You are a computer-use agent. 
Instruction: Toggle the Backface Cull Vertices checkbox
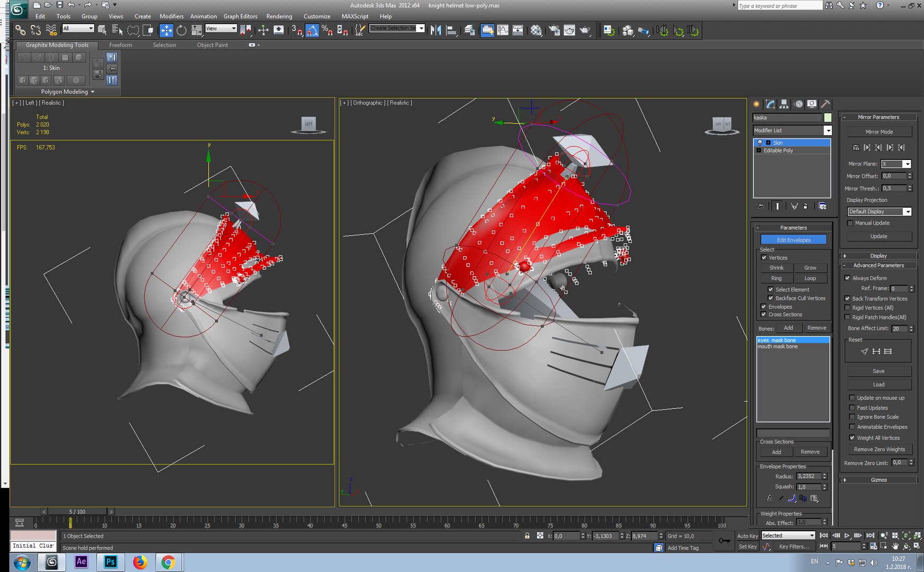tap(771, 298)
